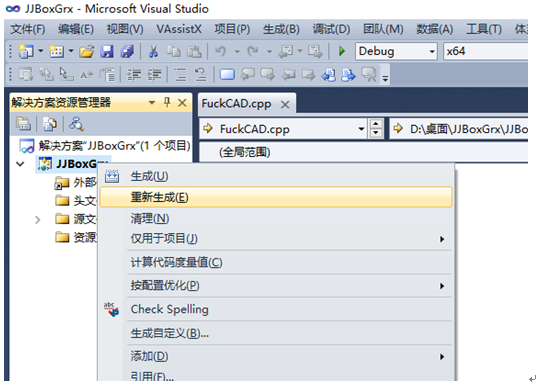Viewport: 538px width, 382px height.
Task: Open the text editor toolbar options arrow
Action: click(x=385, y=78)
